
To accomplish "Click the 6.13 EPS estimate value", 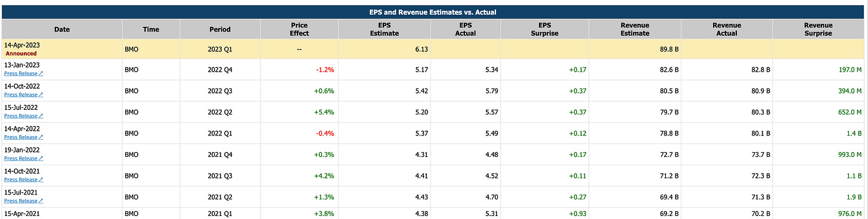I will tap(421, 49).
